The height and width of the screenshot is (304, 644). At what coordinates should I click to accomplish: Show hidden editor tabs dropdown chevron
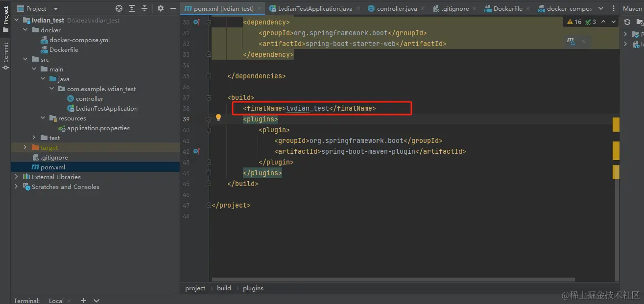point(600,8)
